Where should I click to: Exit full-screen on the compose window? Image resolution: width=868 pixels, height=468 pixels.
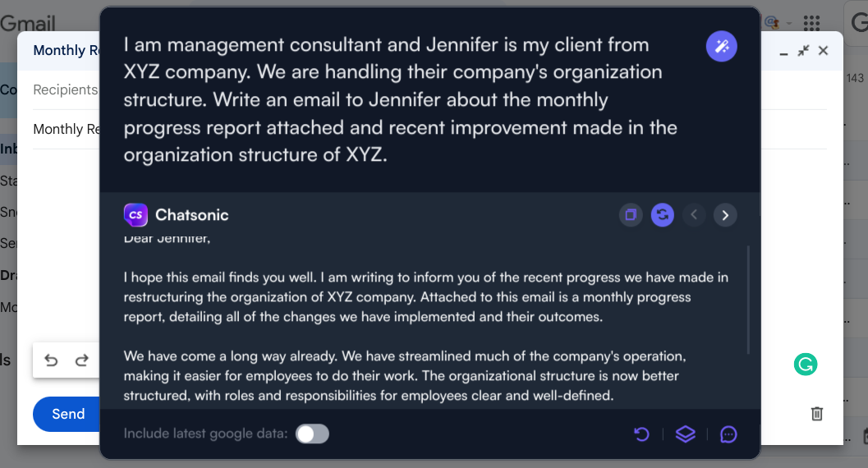(x=803, y=51)
